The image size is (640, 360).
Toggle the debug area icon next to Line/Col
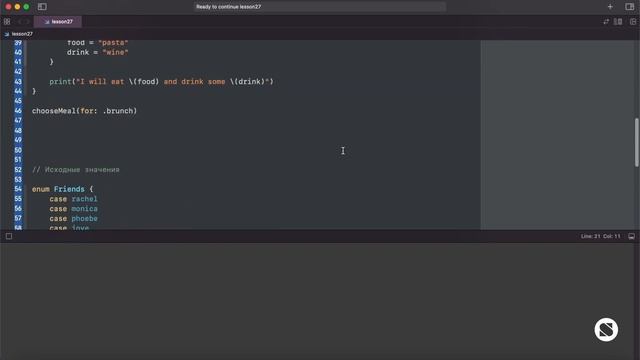(631, 236)
